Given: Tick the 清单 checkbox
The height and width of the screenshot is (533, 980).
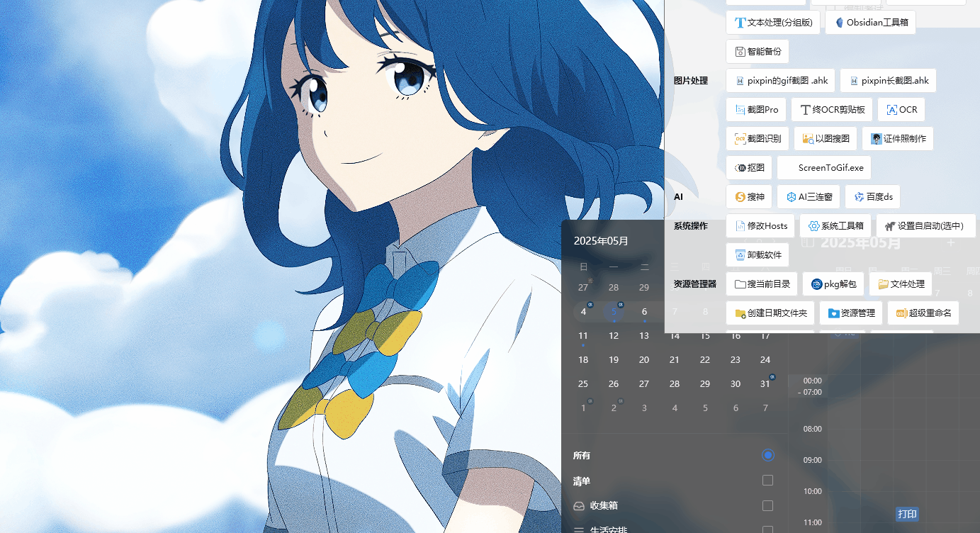Looking at the screenshot, I should (767, 481).
